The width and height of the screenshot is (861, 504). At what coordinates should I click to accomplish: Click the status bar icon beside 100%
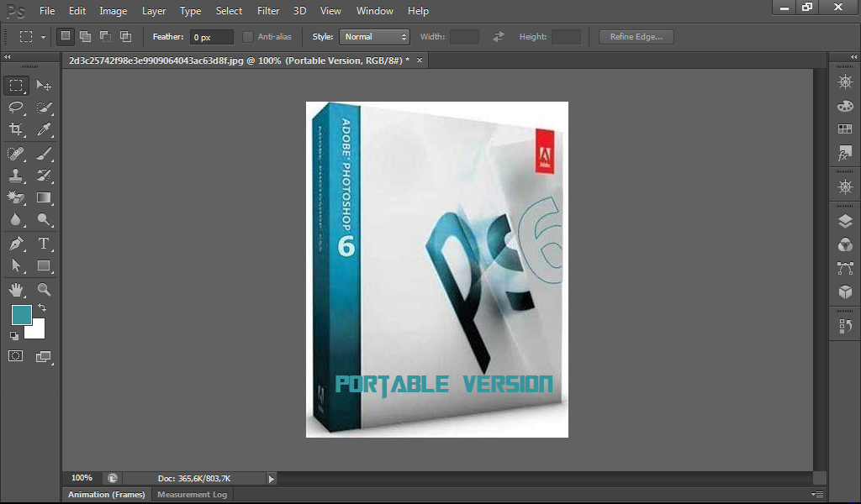click(113, 478)
